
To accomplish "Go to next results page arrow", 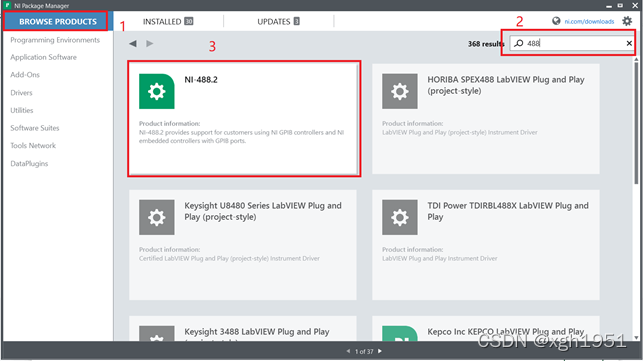I will (380, 351).
